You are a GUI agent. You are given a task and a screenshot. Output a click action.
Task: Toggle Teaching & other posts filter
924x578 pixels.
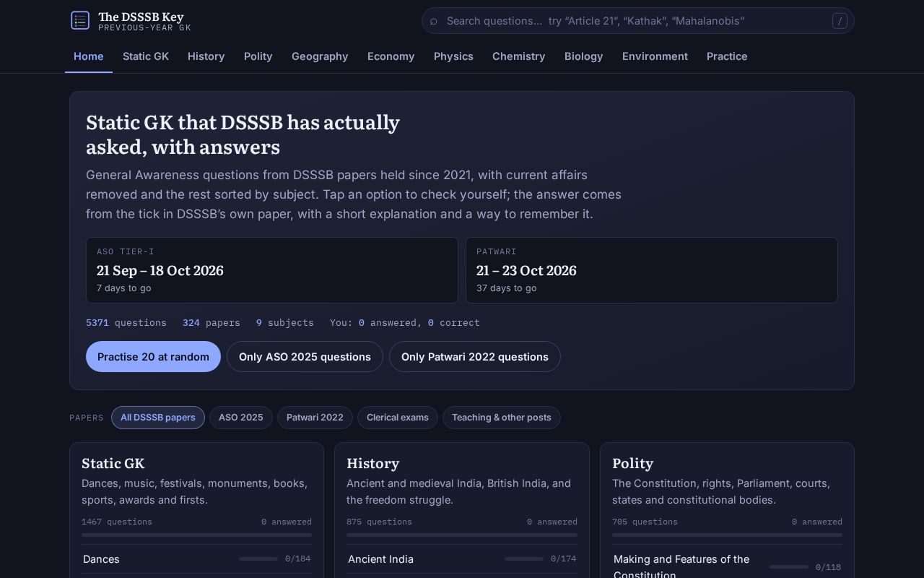pos(502,418)
